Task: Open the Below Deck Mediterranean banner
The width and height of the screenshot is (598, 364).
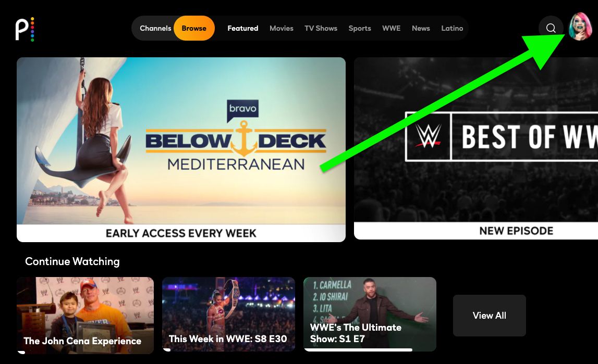Action: pyautogui.click(x=181, y=149)
